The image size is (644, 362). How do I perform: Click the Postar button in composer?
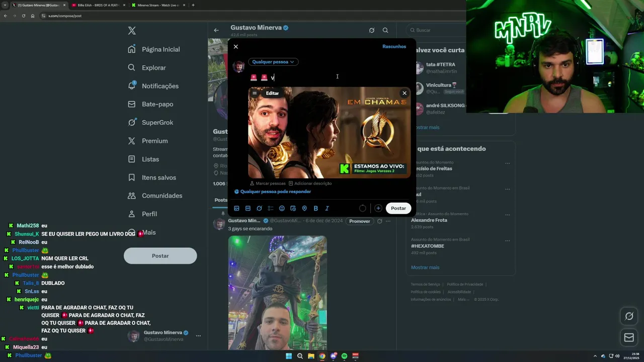tap(398, 208)
